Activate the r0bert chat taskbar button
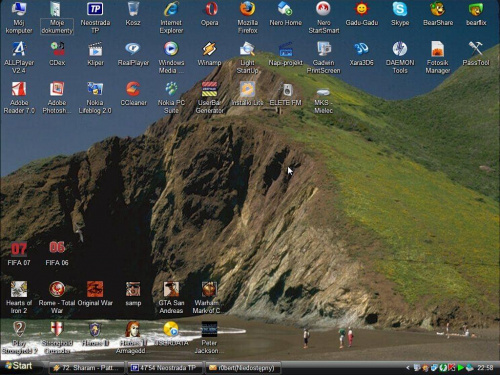This screenshot has width=500, height=375. click(x=242, y=368)
